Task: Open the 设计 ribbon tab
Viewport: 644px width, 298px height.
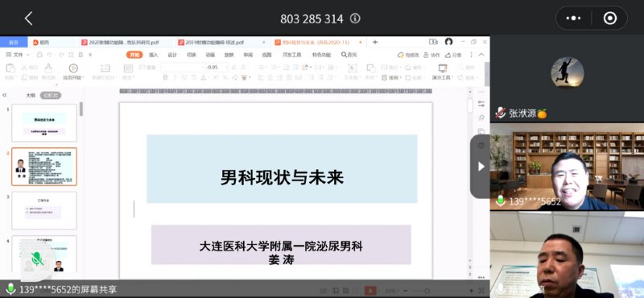Action: coord(172,55)
